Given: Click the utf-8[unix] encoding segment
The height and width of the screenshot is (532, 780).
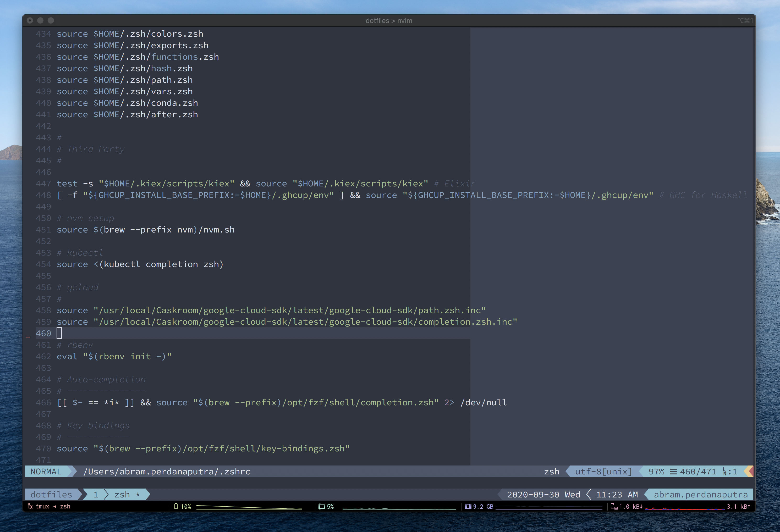Looking at the screenshot, I should pyautogui.click(x=603, y=472).
